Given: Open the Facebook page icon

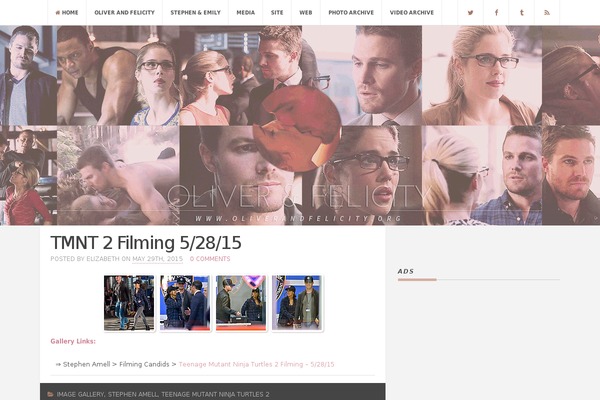Looking at the screenshot, I should (x=496, y=13).
